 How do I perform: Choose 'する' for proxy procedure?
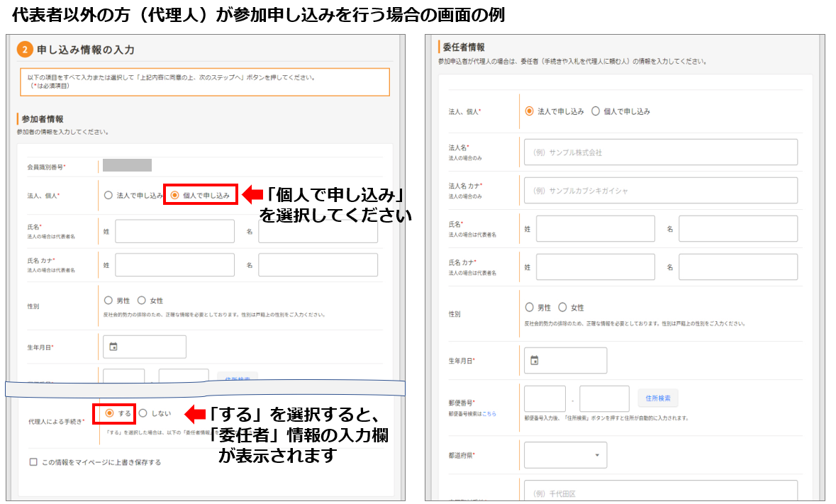coord(109,413)
